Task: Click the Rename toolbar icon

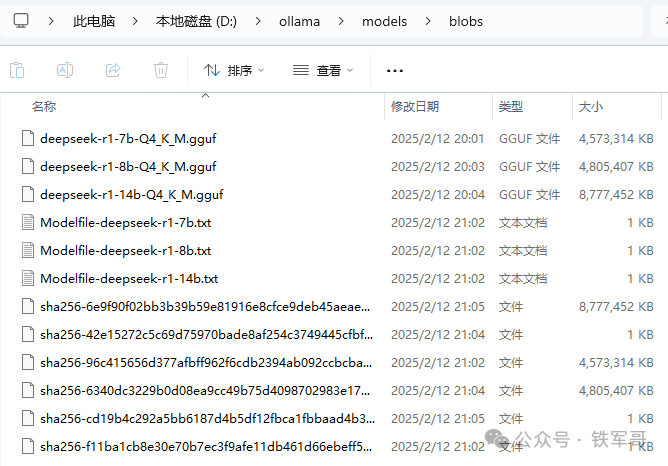Action: coord(65,70)
